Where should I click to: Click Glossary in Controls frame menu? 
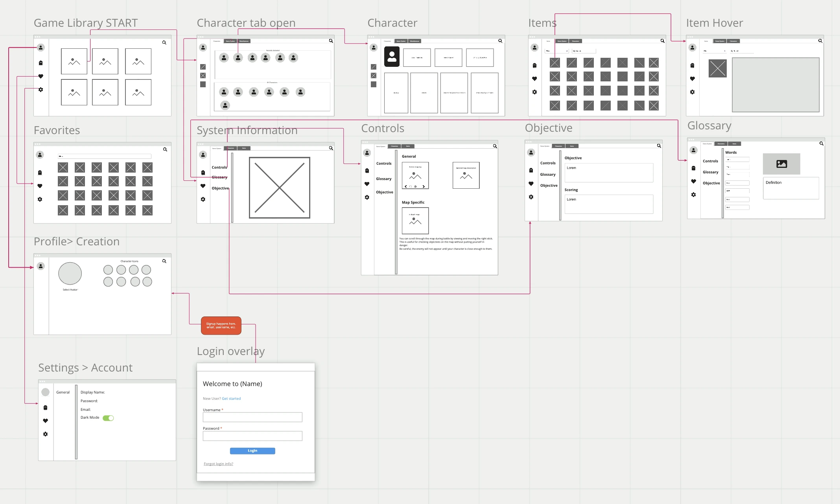(383, 179)
